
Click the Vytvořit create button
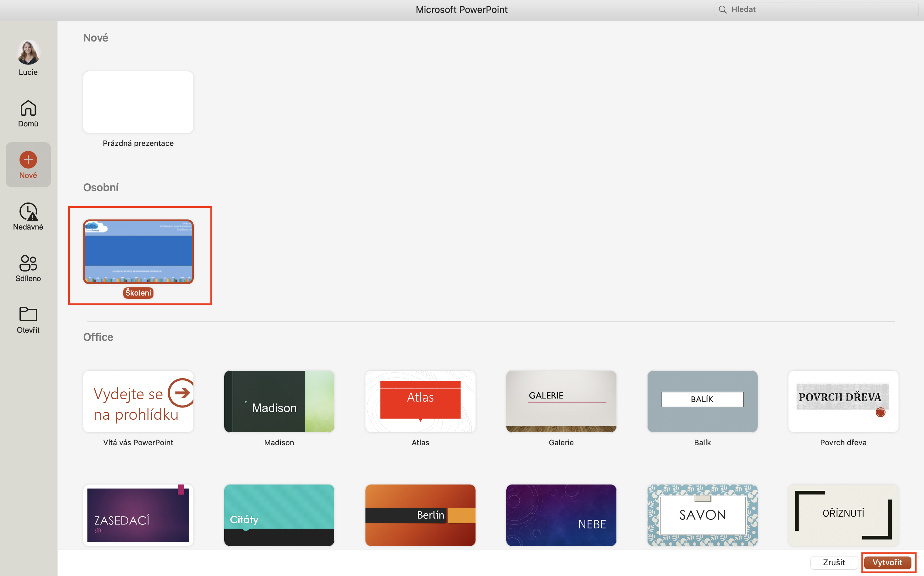point(888,562)
